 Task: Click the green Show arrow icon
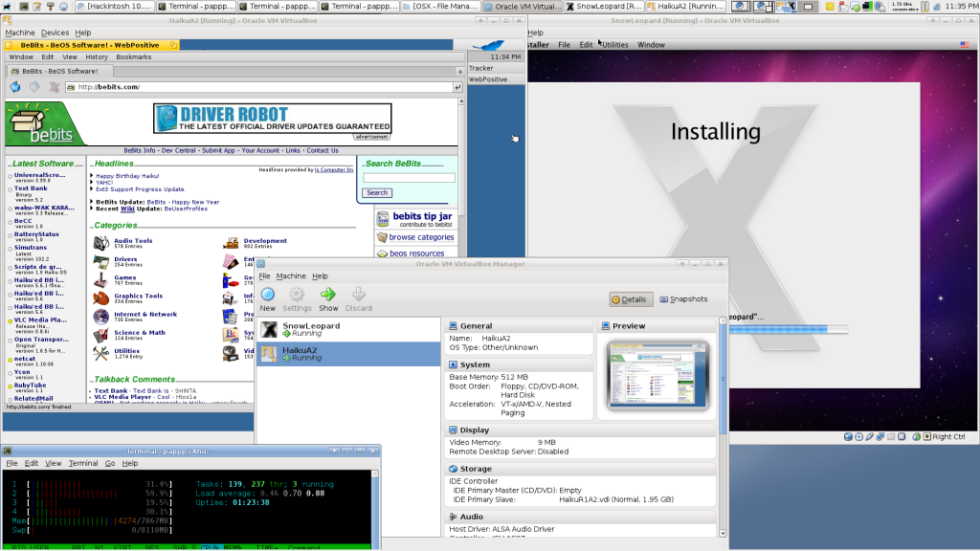(x=328, y=295)
